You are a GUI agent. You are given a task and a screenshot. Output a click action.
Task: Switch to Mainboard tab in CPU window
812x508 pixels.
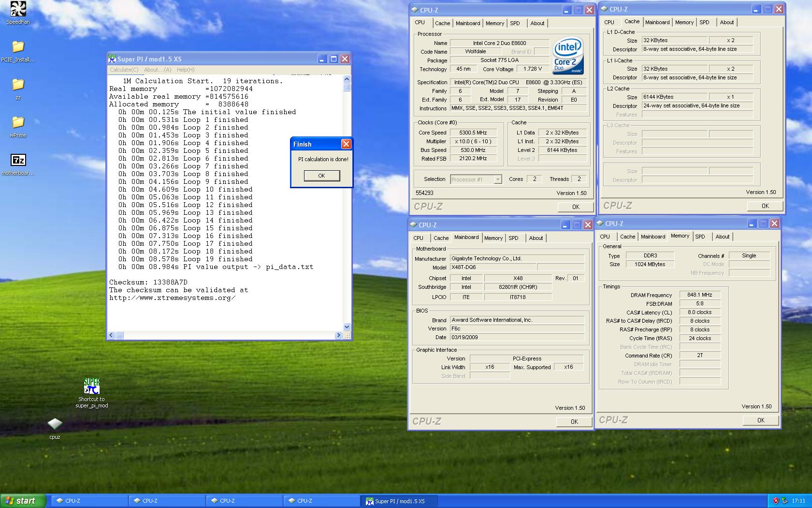(468, 23)
